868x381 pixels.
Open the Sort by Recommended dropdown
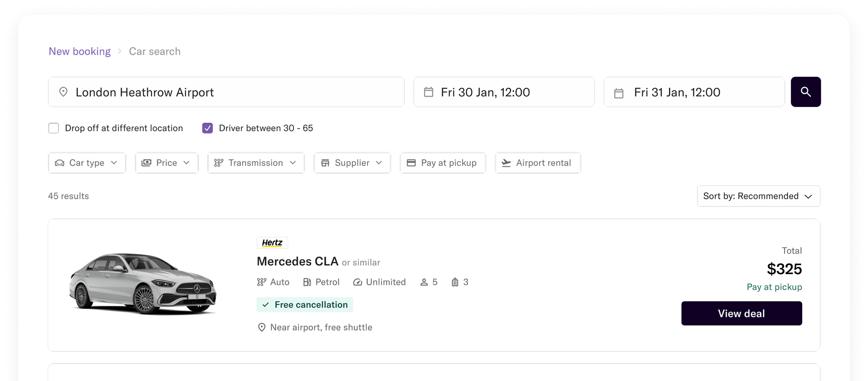(758, 196)
